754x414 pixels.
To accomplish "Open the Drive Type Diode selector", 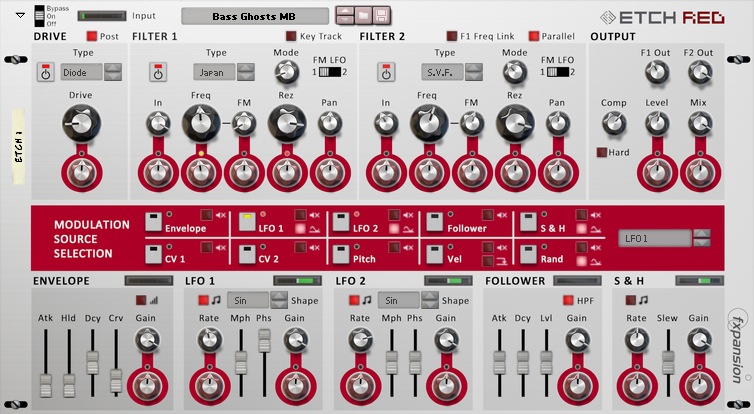I will [x=81, y=73].
